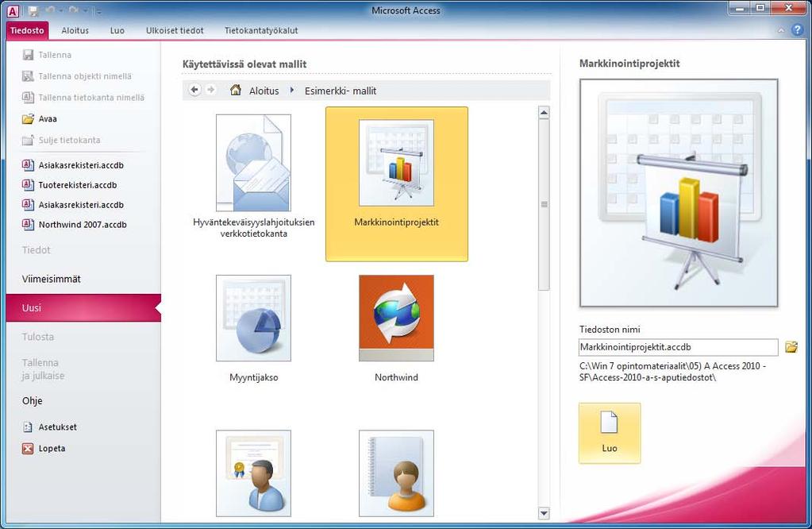Collapse the ribbon with the chevron icon
The height and width of the screenshot is (529, 812).
click(x=781, y=30)
